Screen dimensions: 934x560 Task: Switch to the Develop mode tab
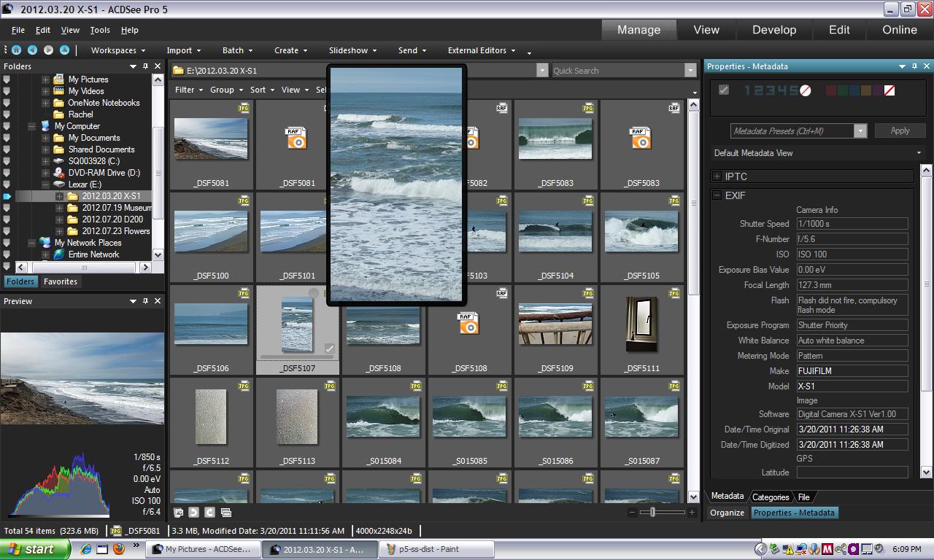click(x=773, y=30)
